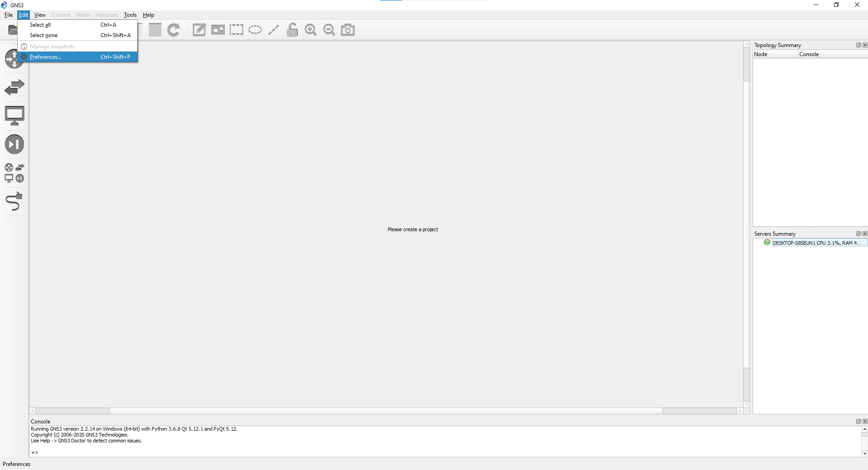Select the DESKTOP-S8SEUN1 server entry

(816, 243)
